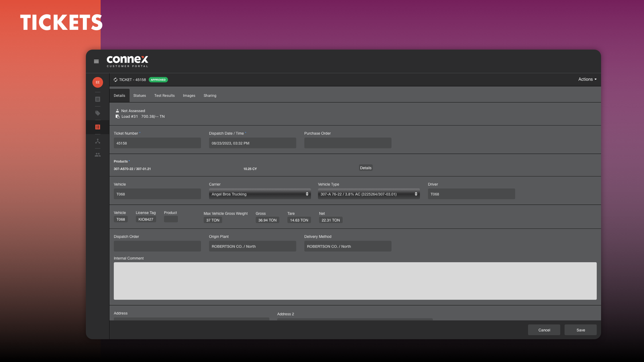Focus the Driver field
644x362 pixels.
pos(472,194)
